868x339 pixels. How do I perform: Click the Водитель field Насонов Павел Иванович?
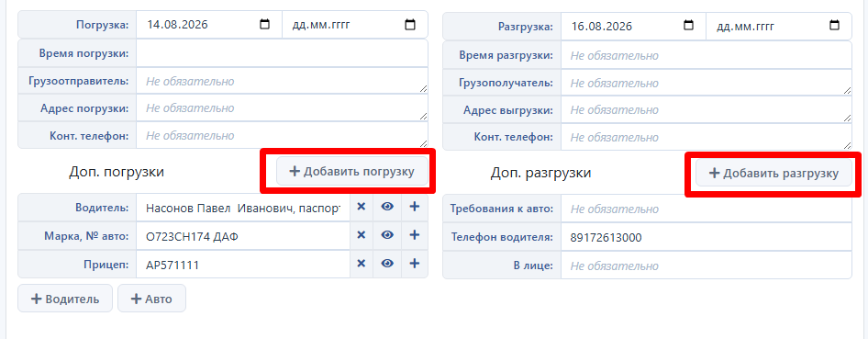tap(243, 208)
